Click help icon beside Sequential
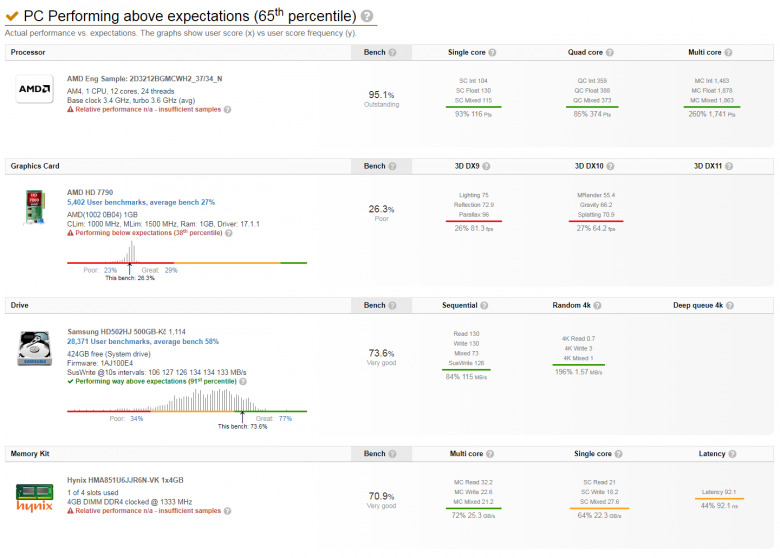The width and height of the screenshot is (780, 558). pos(484,305)
